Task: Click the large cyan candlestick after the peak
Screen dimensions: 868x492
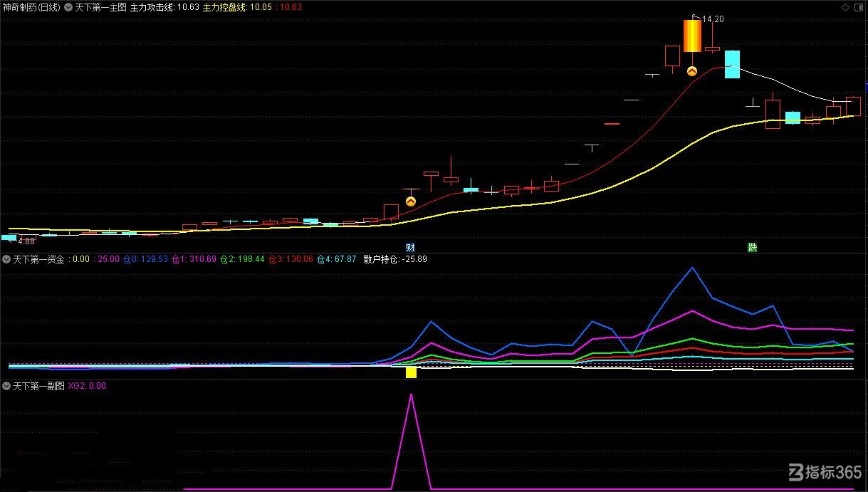Action: [x=732, y=64]
